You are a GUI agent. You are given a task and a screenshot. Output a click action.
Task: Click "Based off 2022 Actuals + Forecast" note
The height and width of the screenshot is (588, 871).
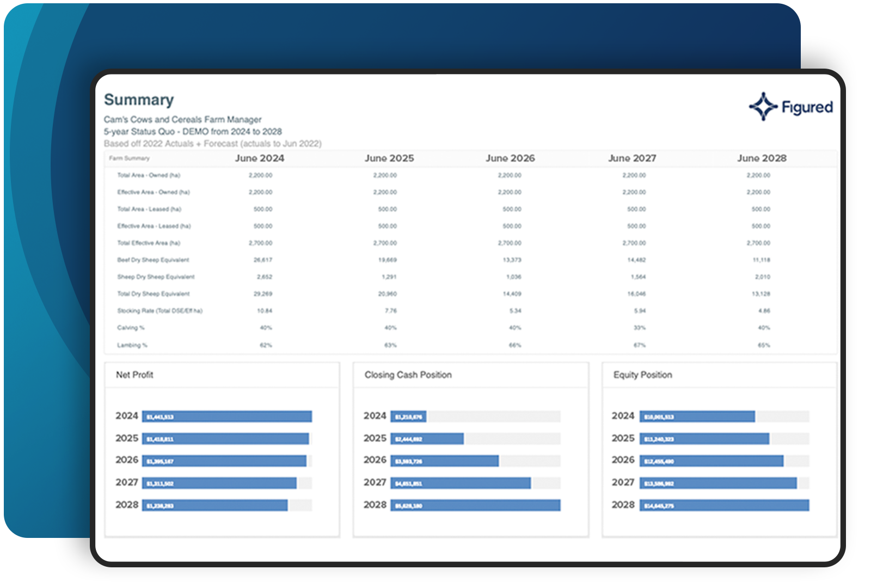(x=212, y=144)
